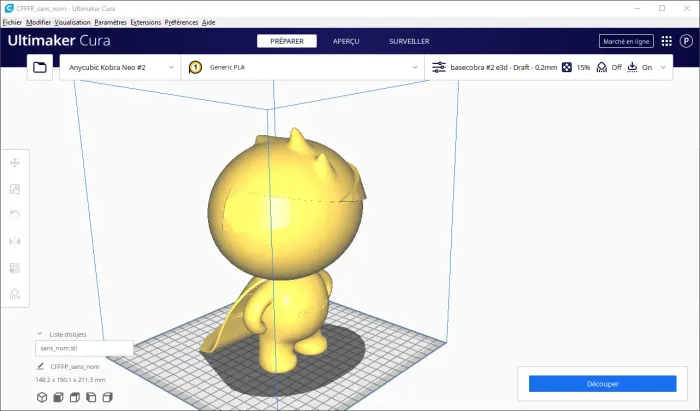The height and width of the screenshot is (411, 700).
Task: Open the Fichier menu
Action: 12,22
